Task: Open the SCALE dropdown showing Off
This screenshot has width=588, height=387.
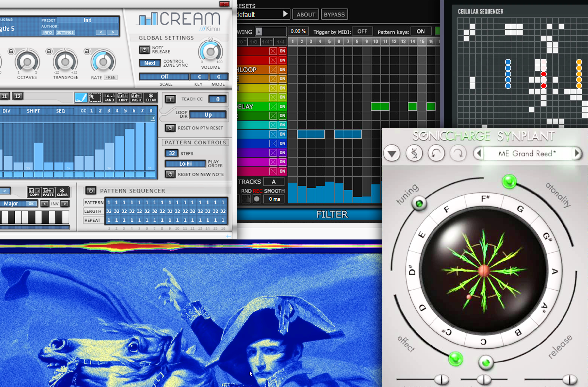Action: click(x=164, y=77)
